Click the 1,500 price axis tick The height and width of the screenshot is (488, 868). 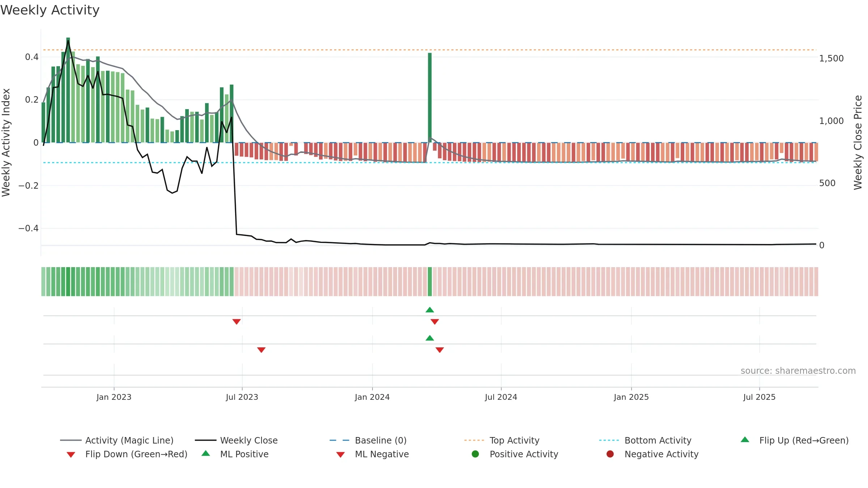[x=831, y=59]
